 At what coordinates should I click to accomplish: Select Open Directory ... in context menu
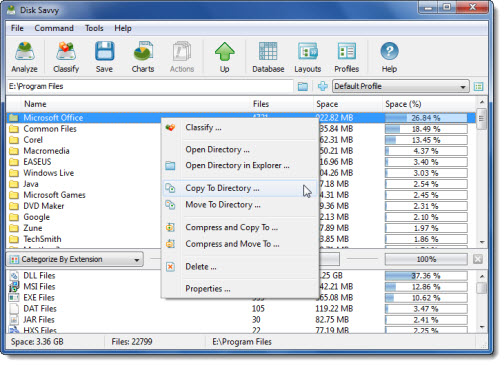pyautogui.click(x=239, y=150)
